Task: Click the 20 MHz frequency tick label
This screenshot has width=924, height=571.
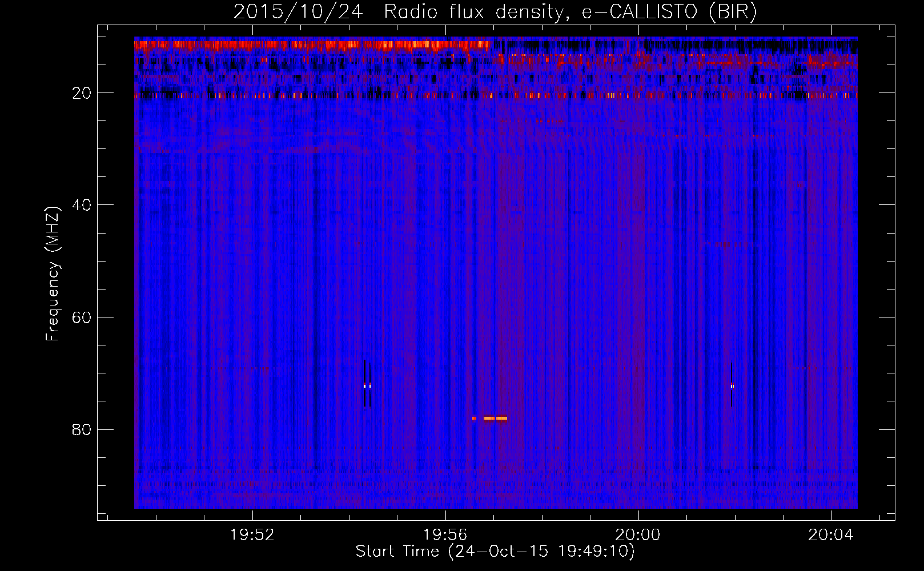Action: 82,93
